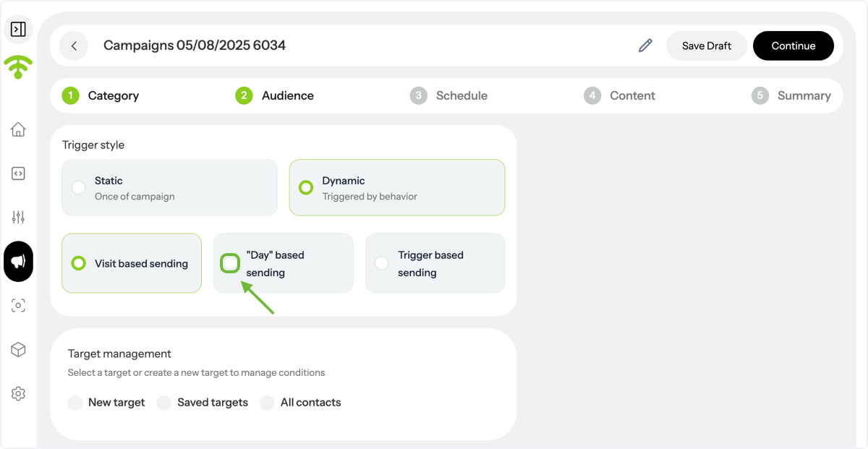Select Dynamic trigger style radio
The width and height of the screenshot is (868, 449).
[x=306, y=188]
